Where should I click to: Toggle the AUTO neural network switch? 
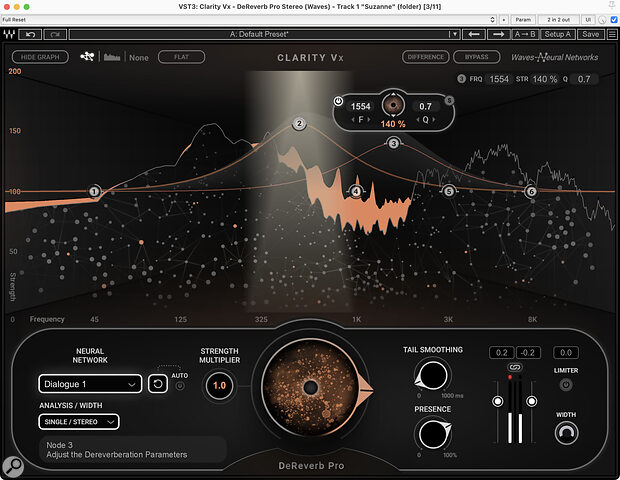click(180, 386)
